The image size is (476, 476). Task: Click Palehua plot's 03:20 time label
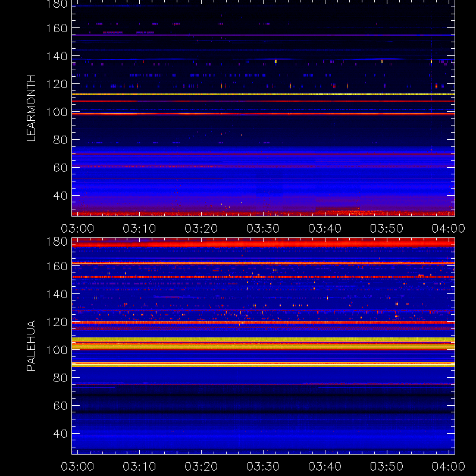(x=201, y=466)
